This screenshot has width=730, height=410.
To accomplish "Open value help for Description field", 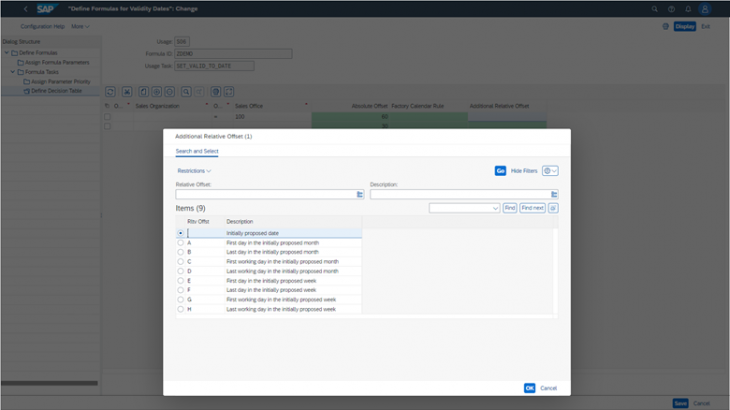I will click(x=554, y=195).
